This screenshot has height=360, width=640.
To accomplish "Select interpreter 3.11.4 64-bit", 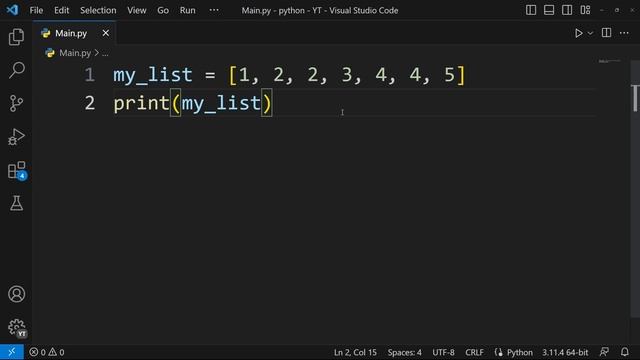I will click(565, 352).
